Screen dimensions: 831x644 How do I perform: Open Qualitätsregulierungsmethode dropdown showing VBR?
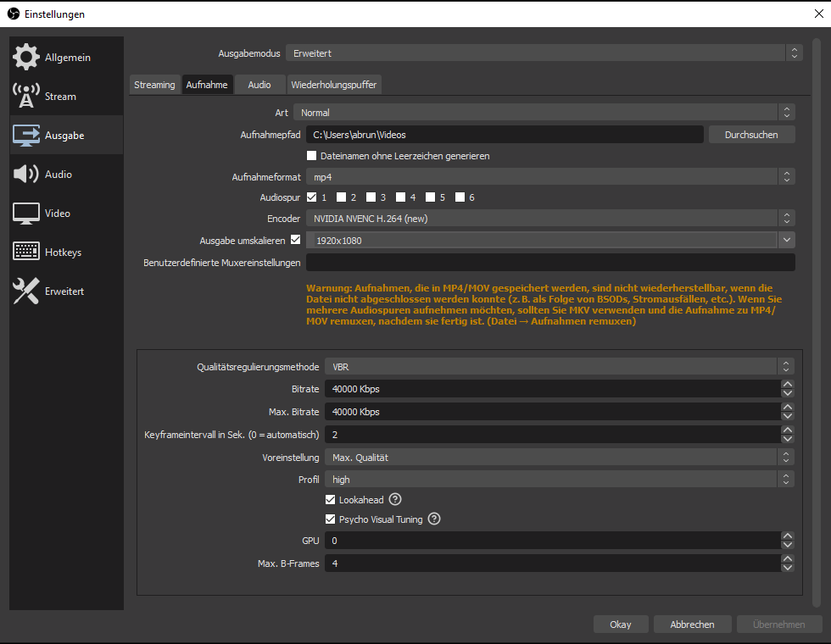(560, 366)
